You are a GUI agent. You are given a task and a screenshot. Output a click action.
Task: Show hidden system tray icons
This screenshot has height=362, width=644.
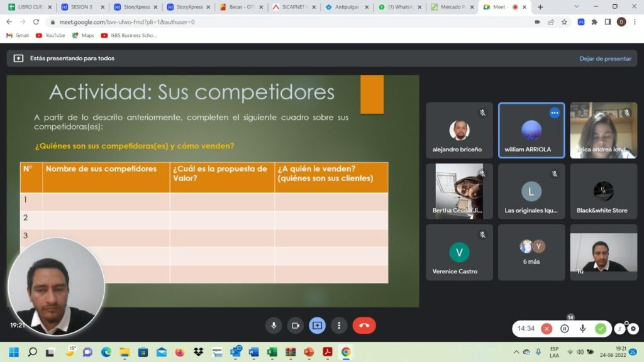pos(516,352)
